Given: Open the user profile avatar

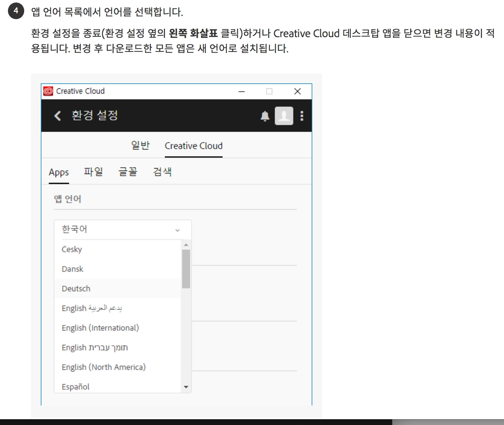Looking at the screenshot, I should coord(284,116).
